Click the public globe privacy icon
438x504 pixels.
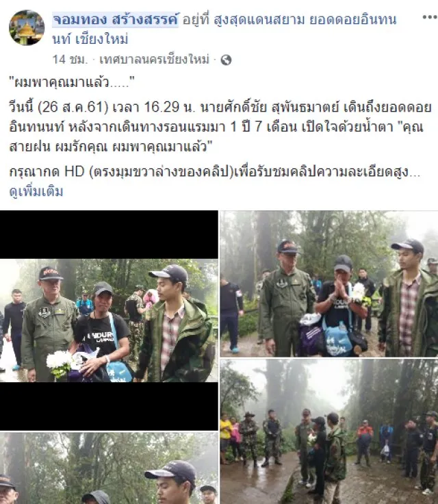pos(227,60)
